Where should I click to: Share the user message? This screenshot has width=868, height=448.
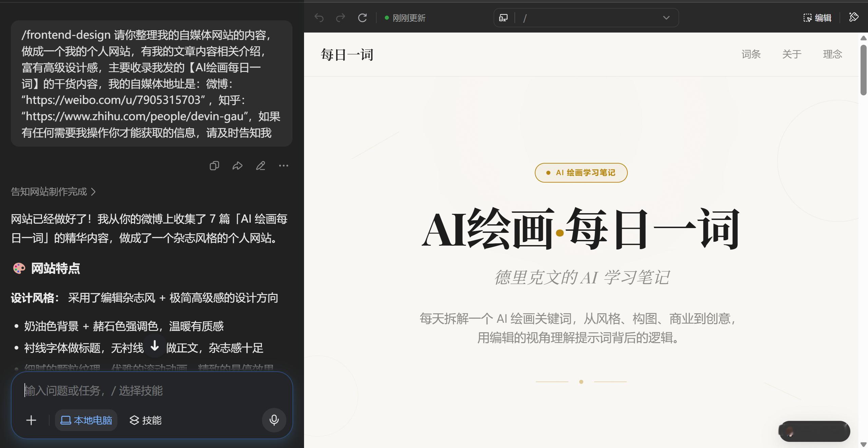tap(237, 166)
